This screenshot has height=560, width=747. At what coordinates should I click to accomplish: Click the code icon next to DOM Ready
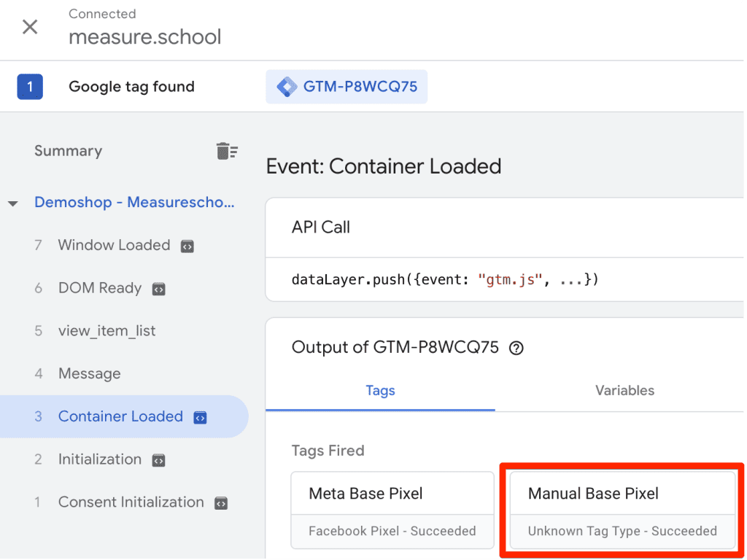159,288
